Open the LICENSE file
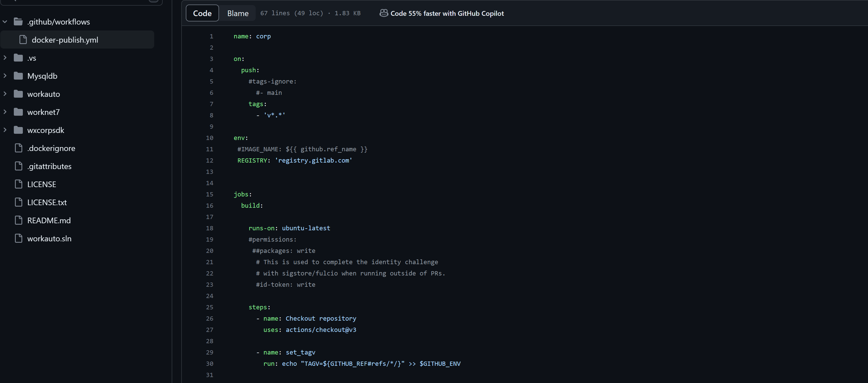 [42, 184]
